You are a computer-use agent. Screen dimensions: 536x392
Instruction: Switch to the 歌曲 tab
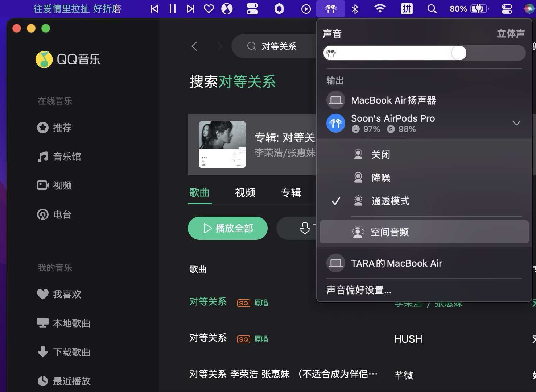(199, 192)
